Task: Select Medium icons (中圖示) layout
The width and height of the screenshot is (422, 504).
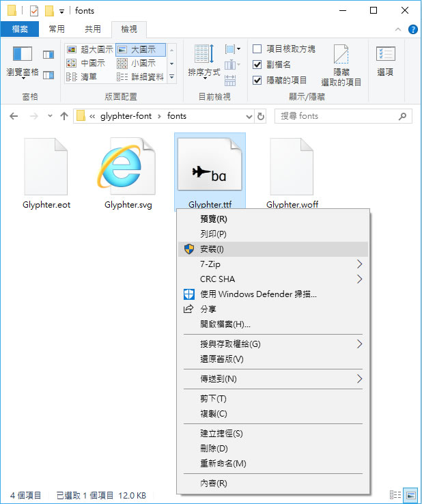Action: click(x=86, y=63)
